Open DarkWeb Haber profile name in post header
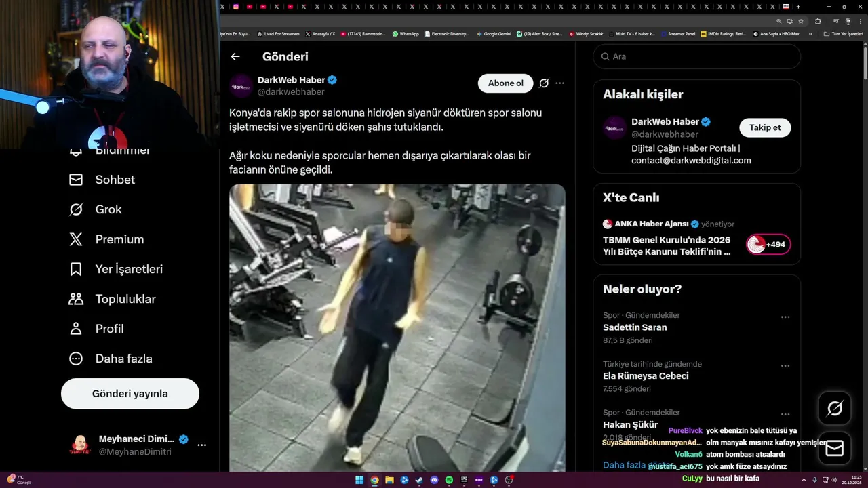 coord(292,80)
